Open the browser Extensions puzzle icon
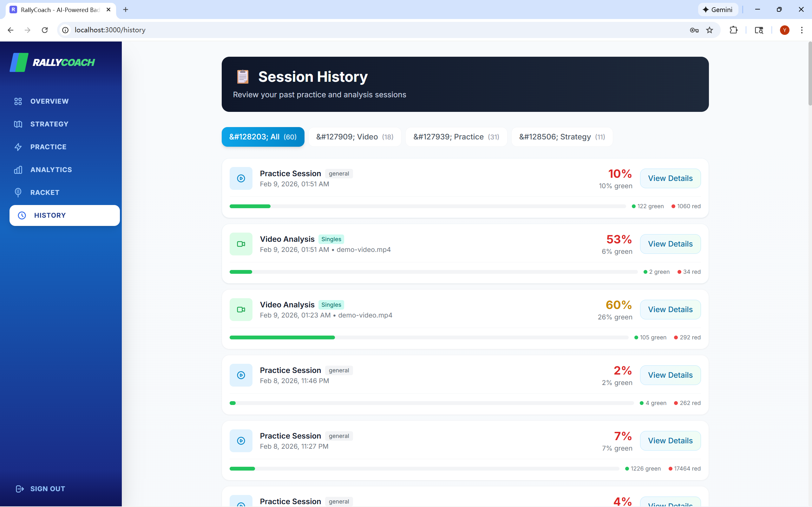 tap(733, 30)
